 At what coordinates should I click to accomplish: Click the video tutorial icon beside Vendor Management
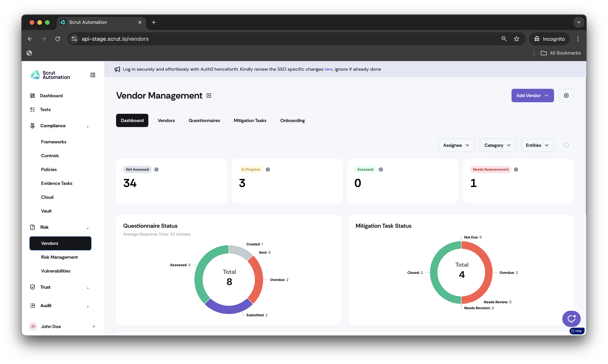209,96
